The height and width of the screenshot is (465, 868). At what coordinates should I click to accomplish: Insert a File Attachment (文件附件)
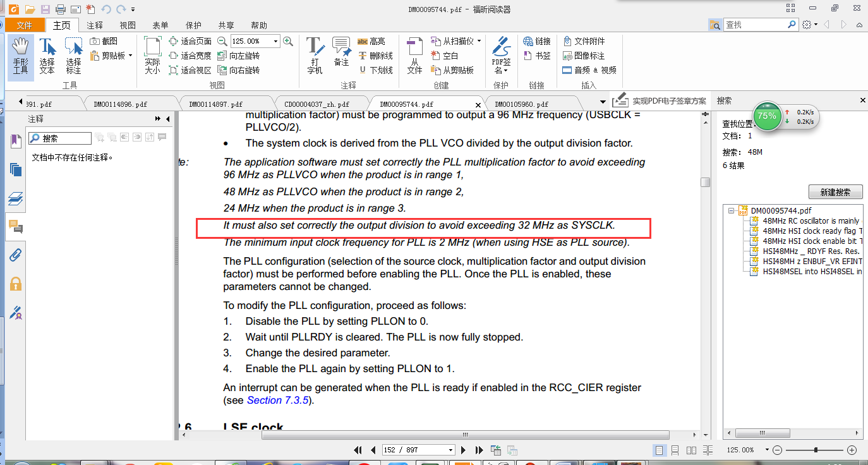click(x=584, y=41)
